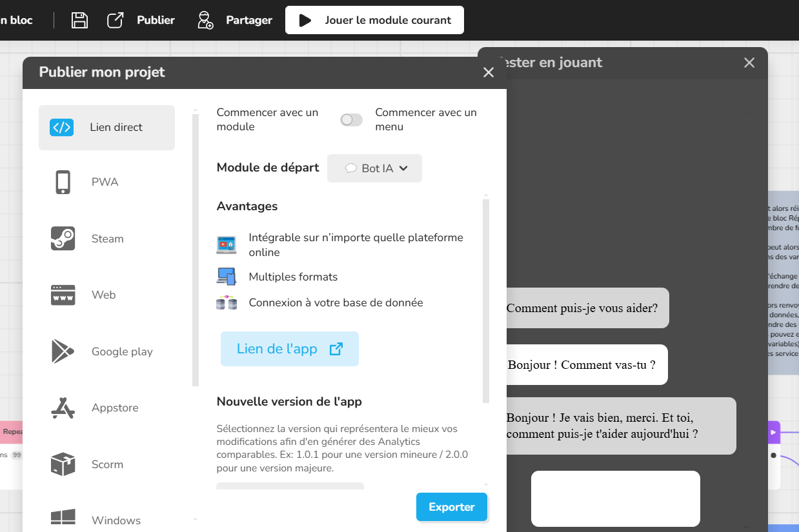
Task: Click the Steam logo icon
Action: 63,239
